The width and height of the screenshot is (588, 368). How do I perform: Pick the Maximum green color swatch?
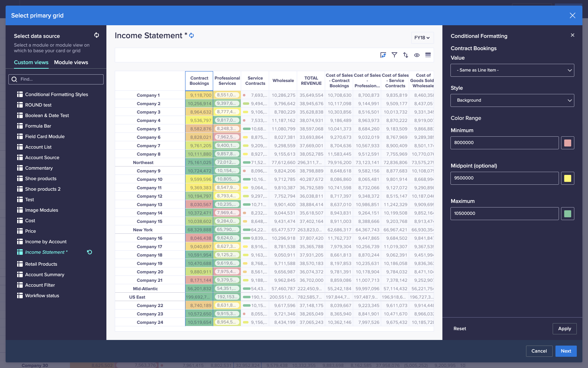point(568,214)
